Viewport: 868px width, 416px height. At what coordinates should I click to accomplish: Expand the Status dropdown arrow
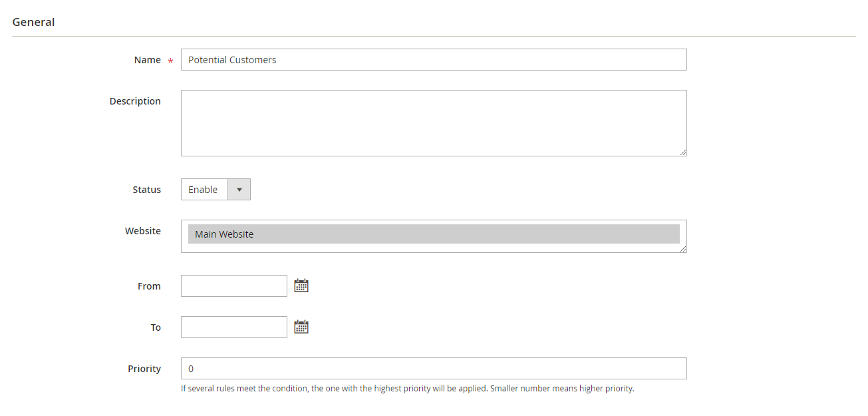(239, 190)
